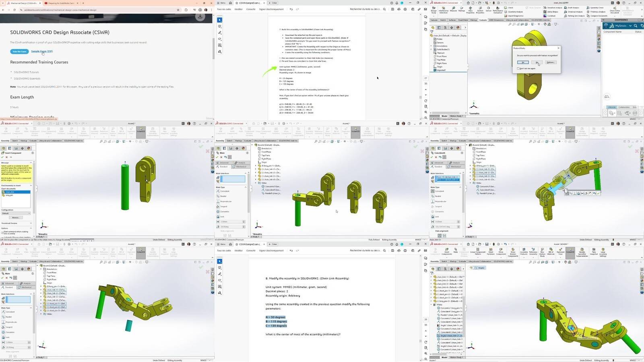
Task: Show more manager tabs via the arrow in chain_link window
Action: (465, 27)
